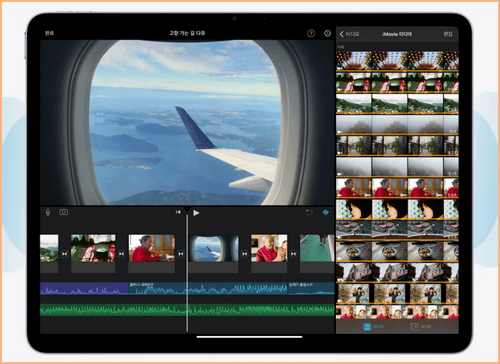Pick the narrow alley street clip
500x364 pixels.
[x=397, y=146]
